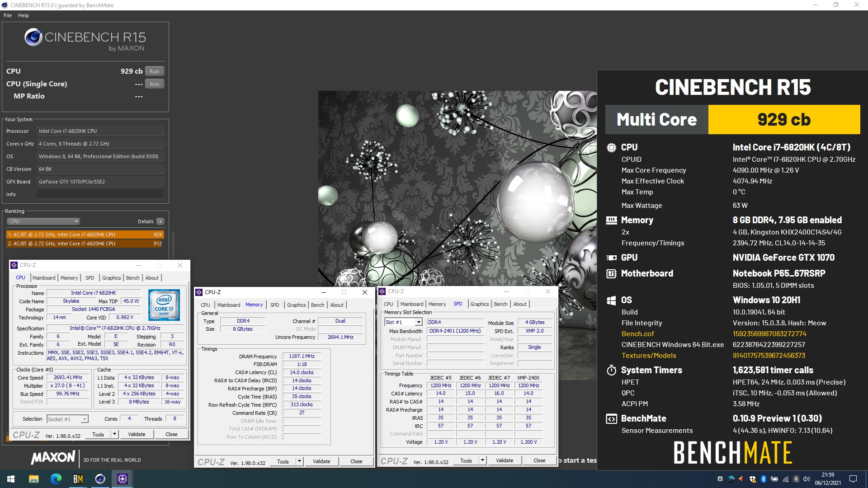Image resolution: width=868 pixels, height=488 pixels.
Task: Open the Action Center notification icon
Action: pyautogui.click(x=853, y=479)
